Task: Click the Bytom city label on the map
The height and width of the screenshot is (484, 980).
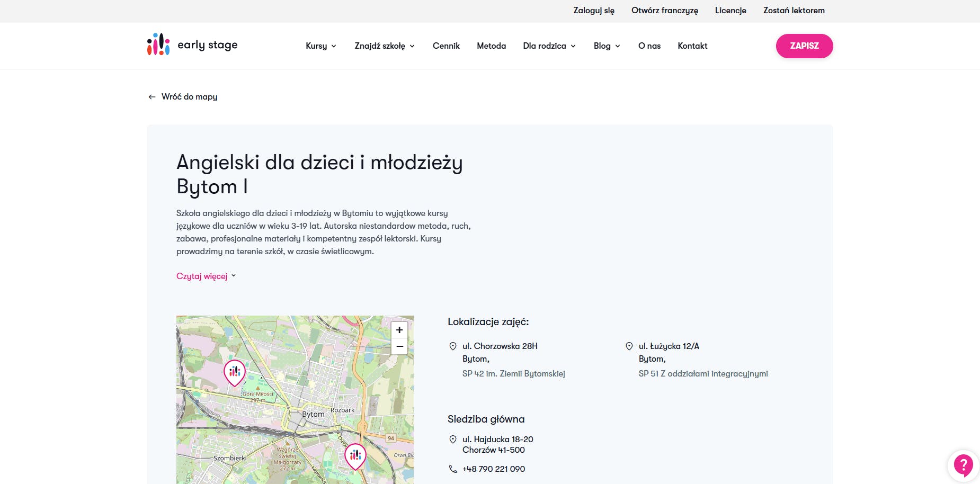Action: [313, 414]
